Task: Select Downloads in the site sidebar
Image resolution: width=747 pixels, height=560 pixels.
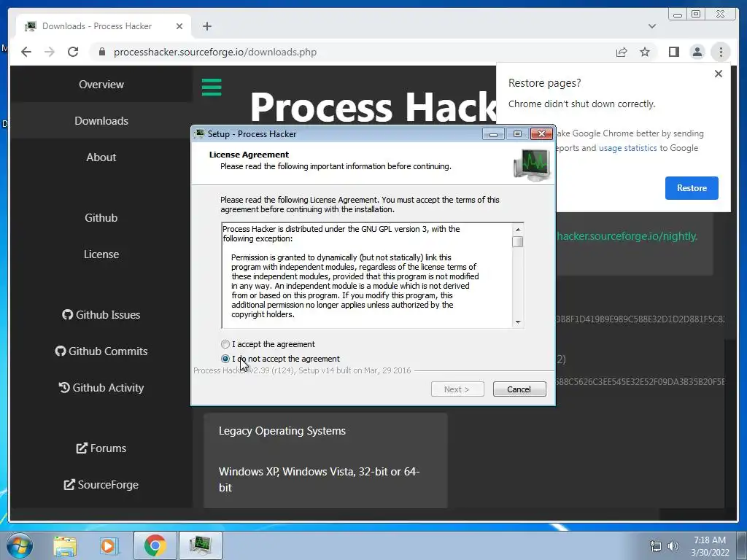Action: [101, 121]
